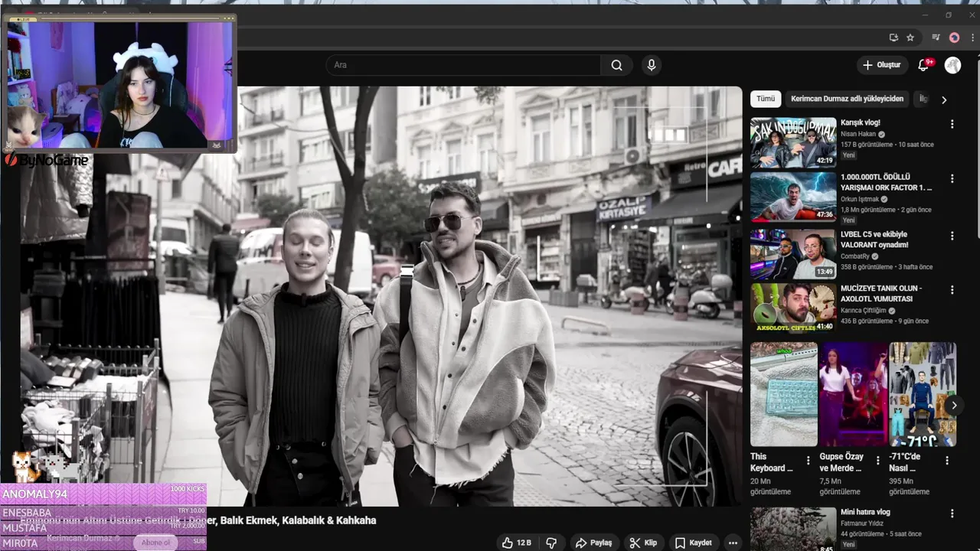Open the Chrome three-dot menu
The image size is (980, 551).
click(x=971, y=37)
